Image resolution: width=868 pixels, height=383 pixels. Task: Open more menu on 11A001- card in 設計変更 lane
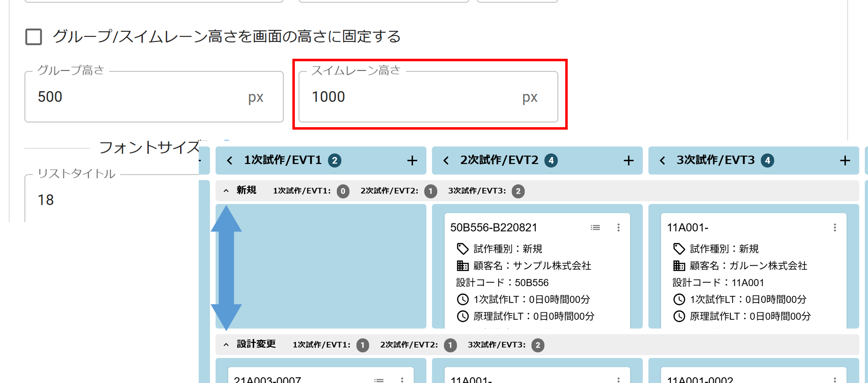click(x=618, y=380)
